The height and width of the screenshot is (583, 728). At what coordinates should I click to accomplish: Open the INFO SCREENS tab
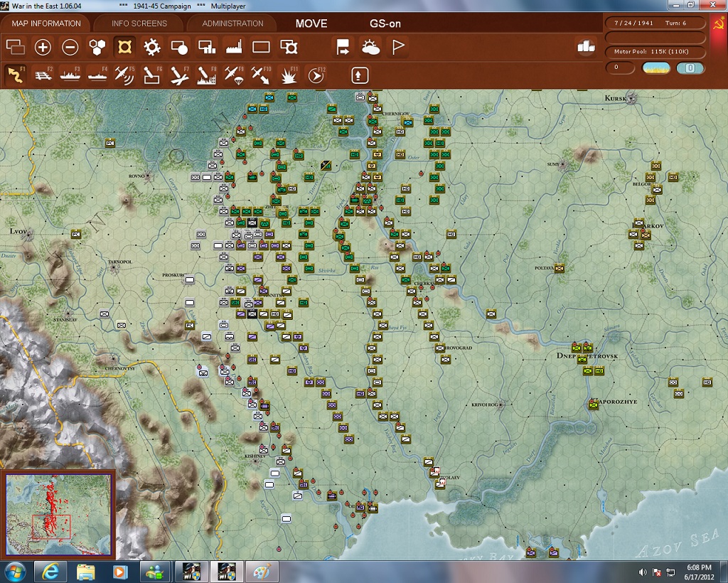[x=139, y=23]
